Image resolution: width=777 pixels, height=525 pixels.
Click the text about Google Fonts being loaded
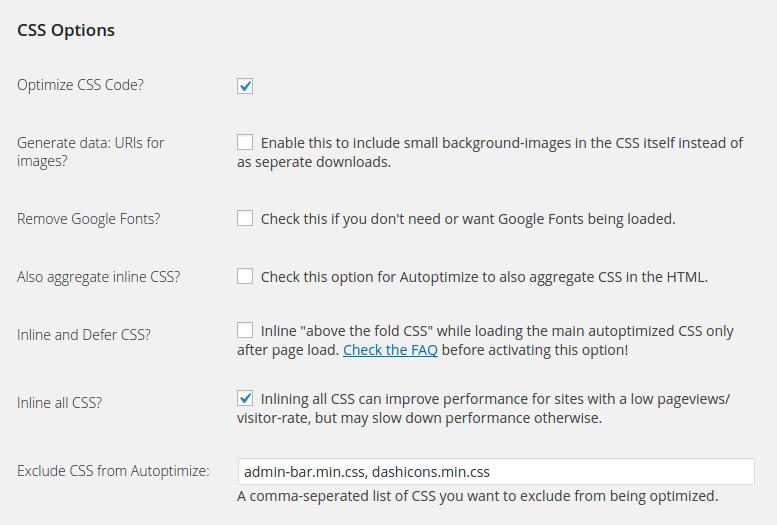pyautogui.click(x=468, y=219)
